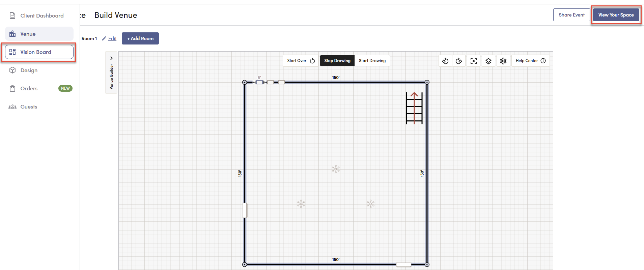Click the View Your Space button
The width and height of the screenshot is (644, 270).
(x=616, y=15)
